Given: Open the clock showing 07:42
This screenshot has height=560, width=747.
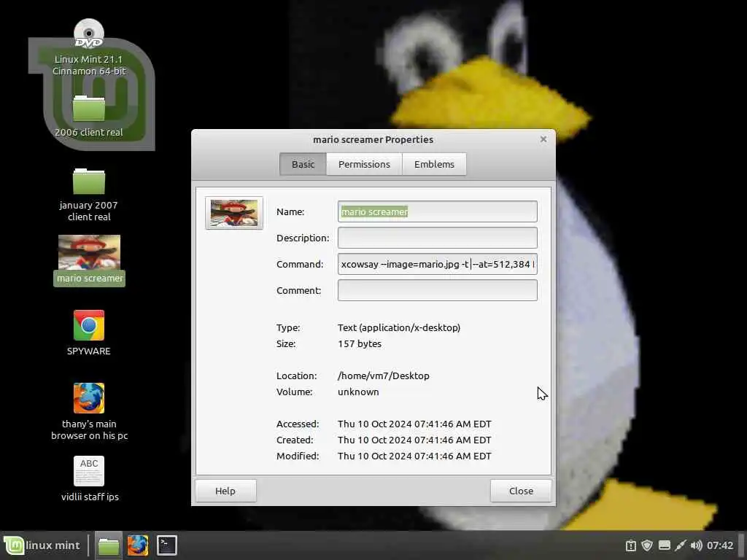Looking at the screenshot, I should pyautogui.click(x=720, y=545).
